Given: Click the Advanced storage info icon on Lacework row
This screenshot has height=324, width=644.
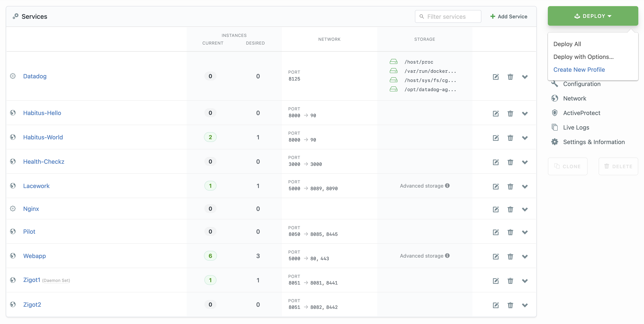Looking at the screenshot, I should pos(448,185).
